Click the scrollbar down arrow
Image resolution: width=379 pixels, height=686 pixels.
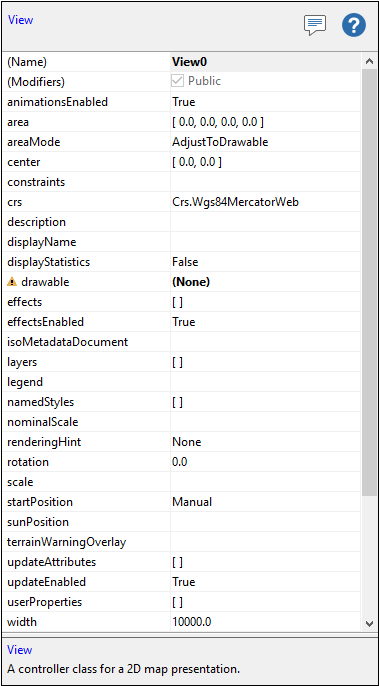point(369,623)
